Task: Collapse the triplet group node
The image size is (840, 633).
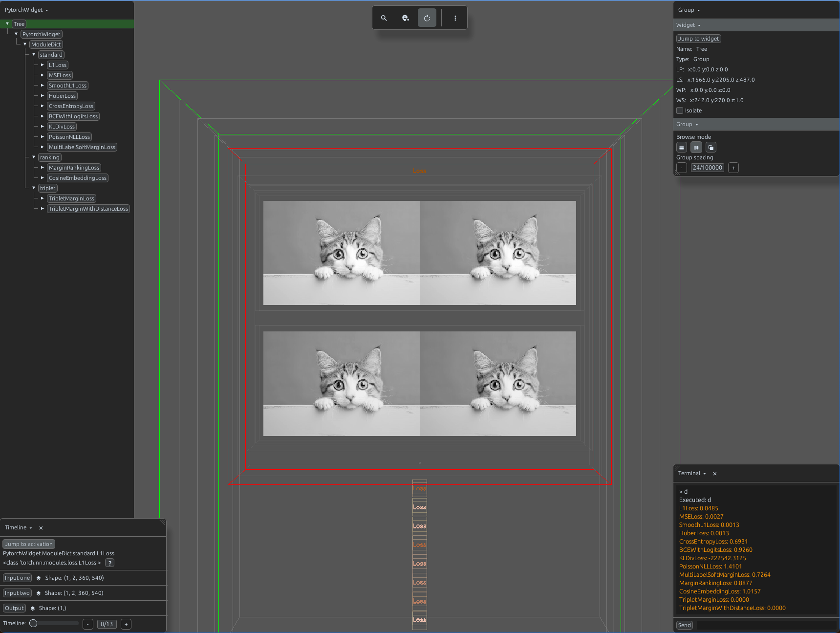Action: 34,188
